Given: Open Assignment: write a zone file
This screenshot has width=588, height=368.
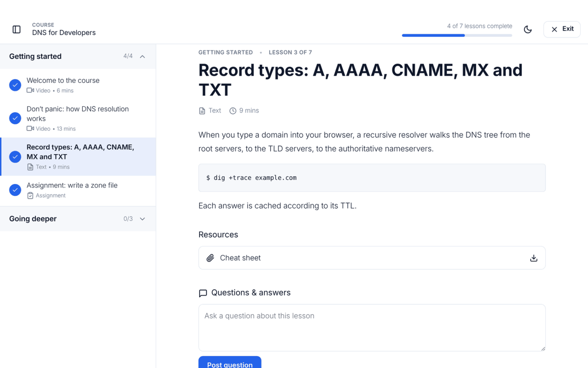Looking at the screenshot, I should point(78,190).
